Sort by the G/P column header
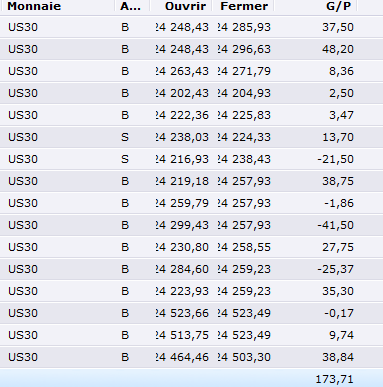Image resolution: width=383 pixels, height=387 pixels. (x=315, y=6)
